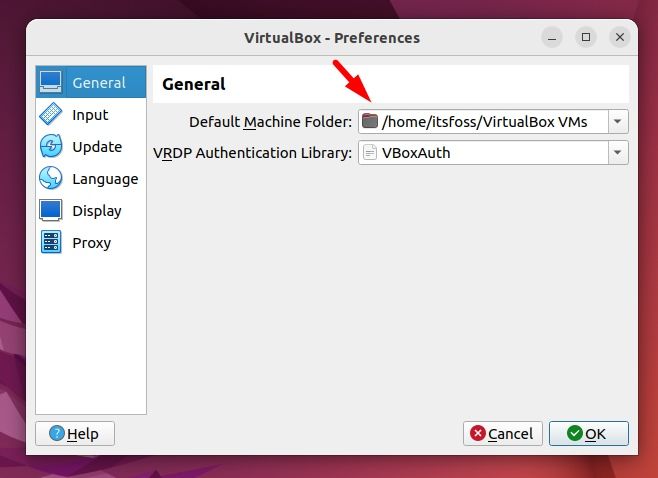658x478 pixels.
Task: Cancel the preferences dialog
Action: [503, 434]
